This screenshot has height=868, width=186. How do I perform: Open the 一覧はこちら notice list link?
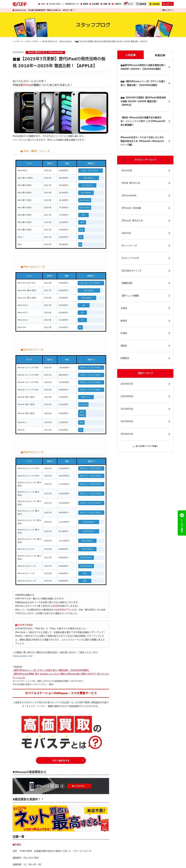coord(167,10)
